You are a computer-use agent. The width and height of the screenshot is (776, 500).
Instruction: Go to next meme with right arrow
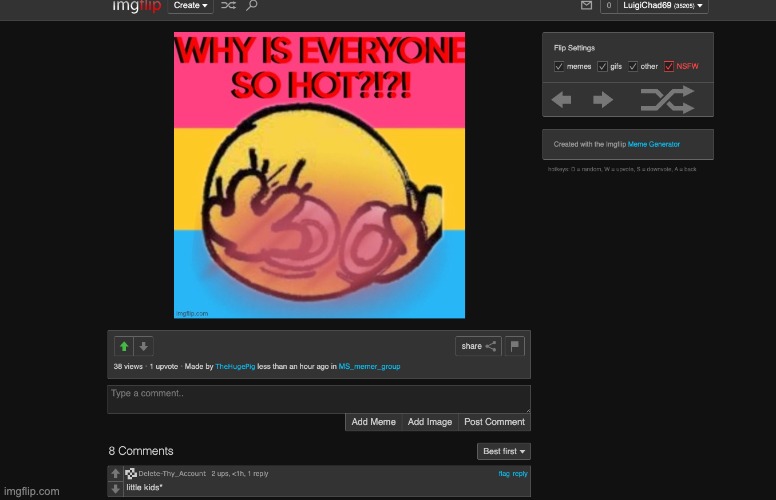[603, 99]
